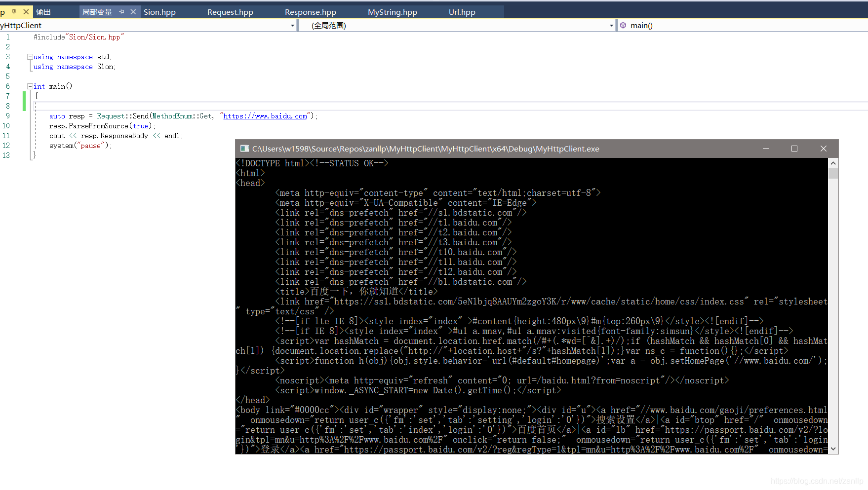The height and width of the screenshot is (490, 868).
Task: Click 'using namespace Sion;' line
Action: (75, 67)
